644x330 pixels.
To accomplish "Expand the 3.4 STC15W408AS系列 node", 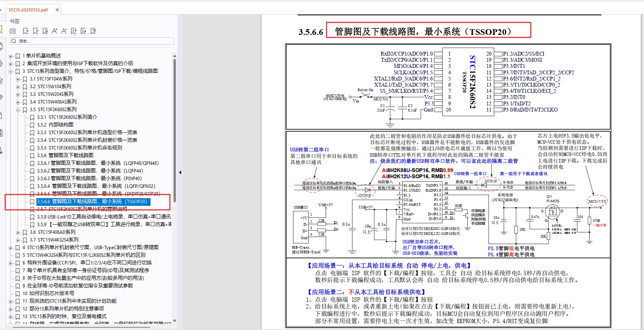I will click(x=18, y=102).
